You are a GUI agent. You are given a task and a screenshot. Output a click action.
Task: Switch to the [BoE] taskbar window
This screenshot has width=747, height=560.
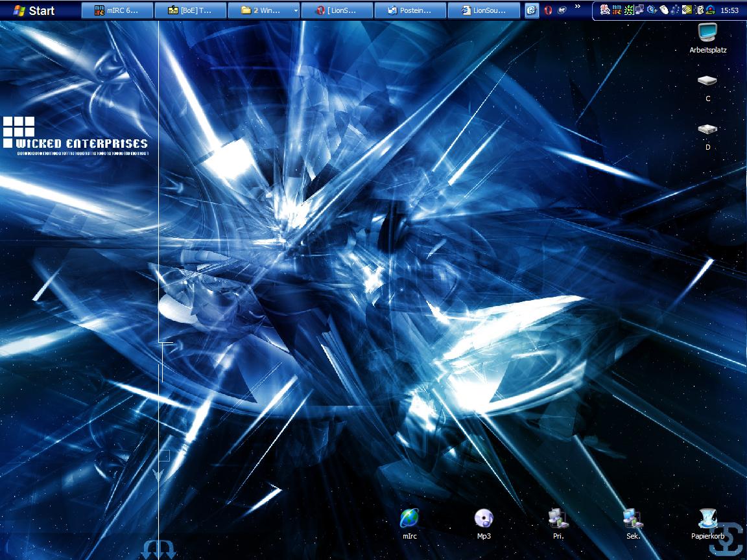(191, 10)
